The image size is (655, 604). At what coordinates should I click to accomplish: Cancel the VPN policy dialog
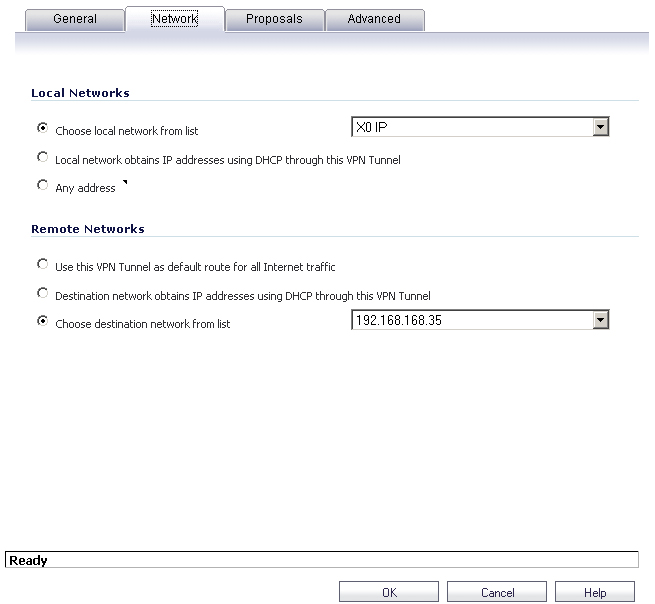pos(497,592)
